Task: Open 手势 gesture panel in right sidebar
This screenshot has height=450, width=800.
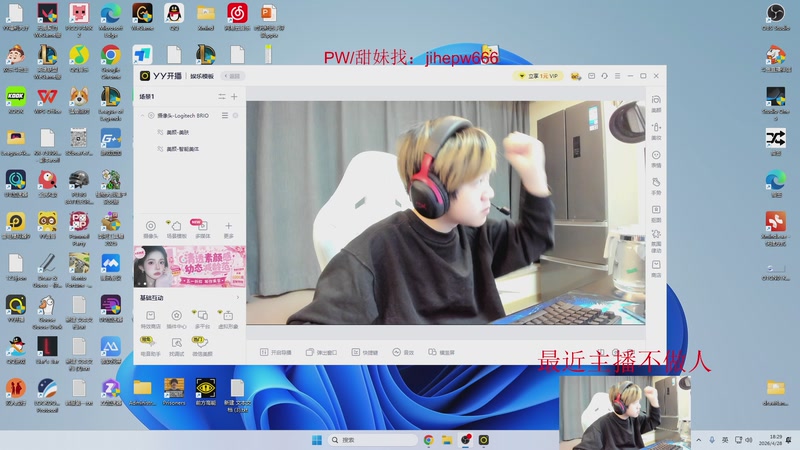Action: click(656, 186)
